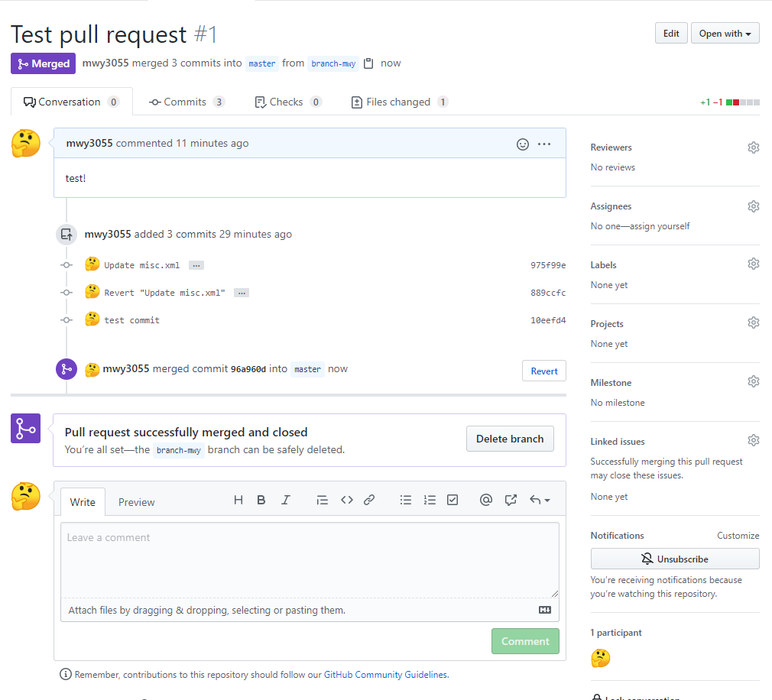Insert a link in comment
Image resolution: width=772 pixels, height=700 pixels.
(369, 500)
